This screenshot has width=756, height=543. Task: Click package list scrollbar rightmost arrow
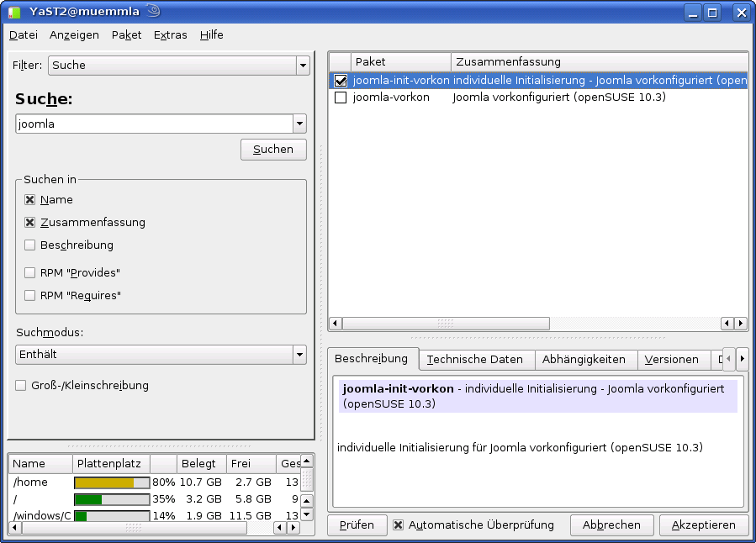pyautogui.click(x=741, y=324)
